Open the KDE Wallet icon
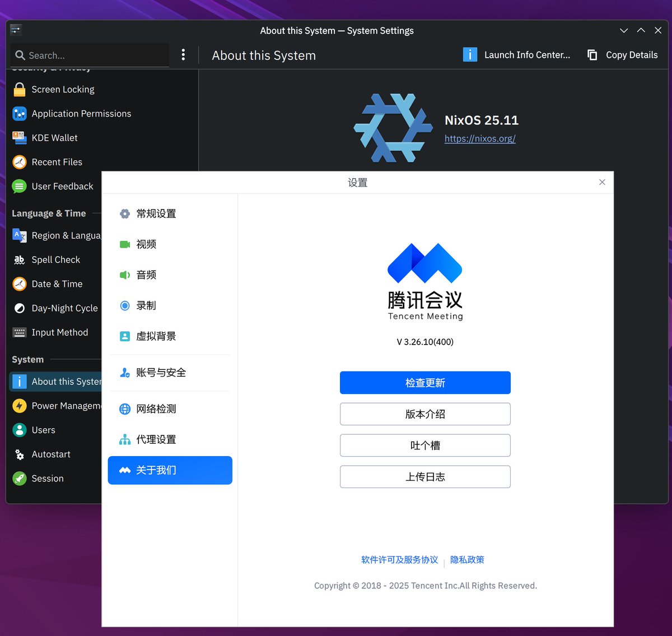The image size is (672, 636). pos(20,138)
